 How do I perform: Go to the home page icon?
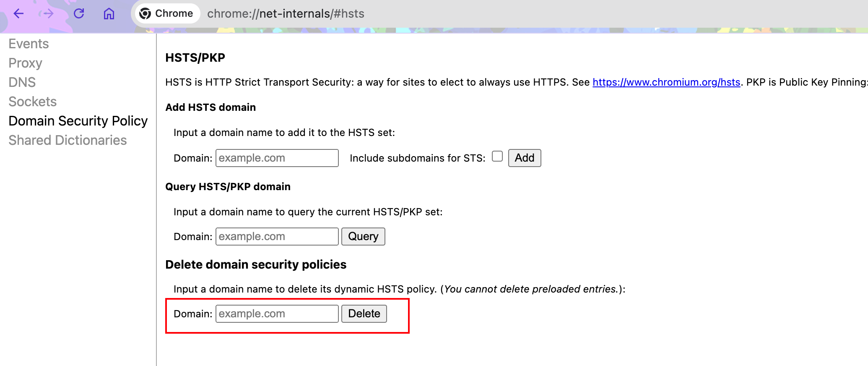pyautogui.click(x=109, y=14)
